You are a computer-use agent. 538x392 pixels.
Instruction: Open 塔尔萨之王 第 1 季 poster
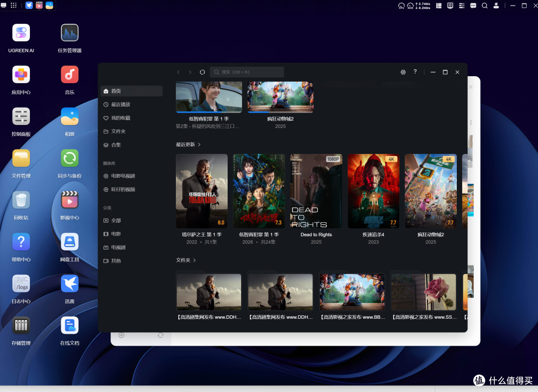click(x=202, y=191)
